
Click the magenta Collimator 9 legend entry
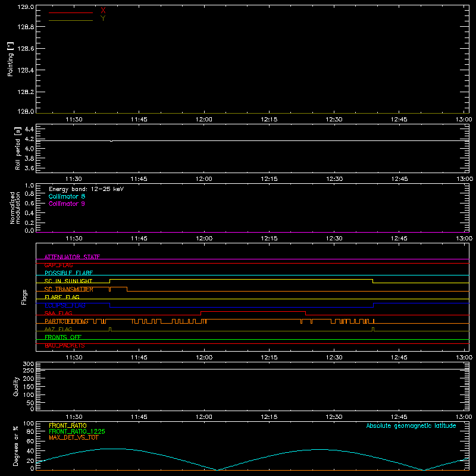click(x=67, y=203)
